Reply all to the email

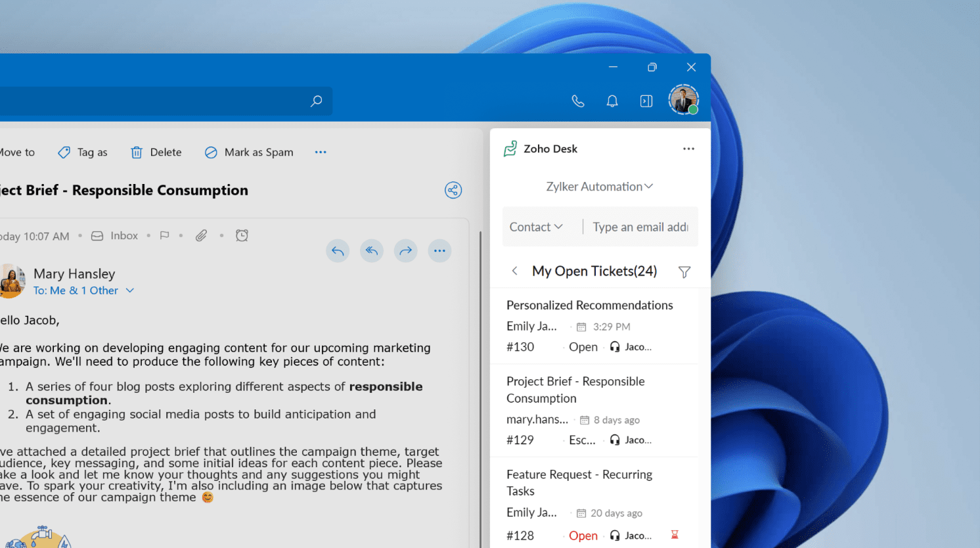pyautogui.click(x=372, y=250)
